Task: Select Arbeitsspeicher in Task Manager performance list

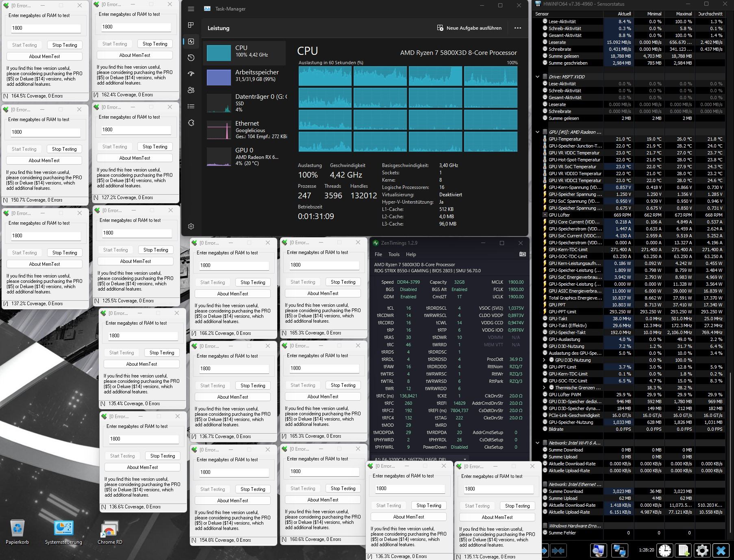Action: [x=245, y=77]
